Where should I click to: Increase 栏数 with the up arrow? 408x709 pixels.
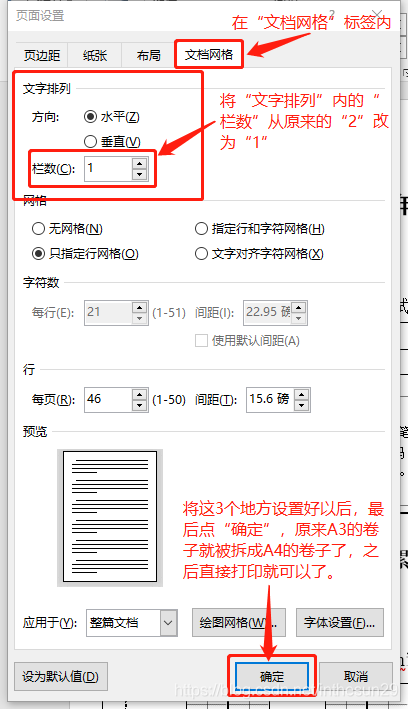[x=140, y=164]
